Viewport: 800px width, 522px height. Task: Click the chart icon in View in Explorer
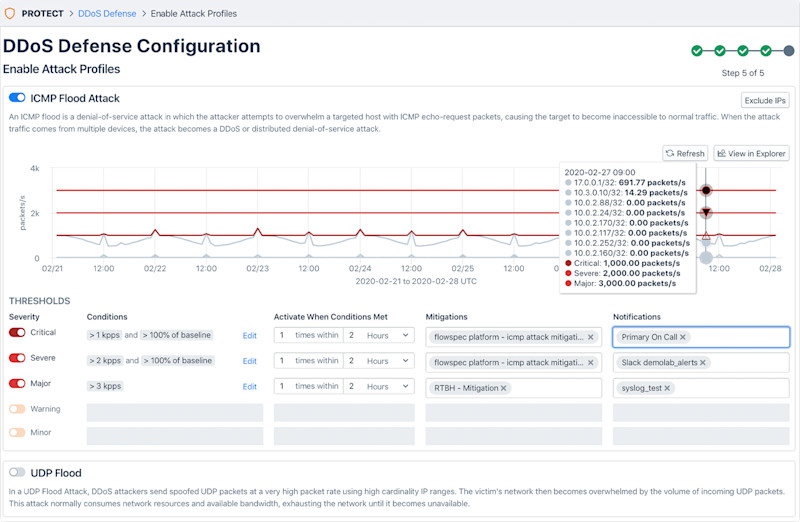click(x=721, y=153)
